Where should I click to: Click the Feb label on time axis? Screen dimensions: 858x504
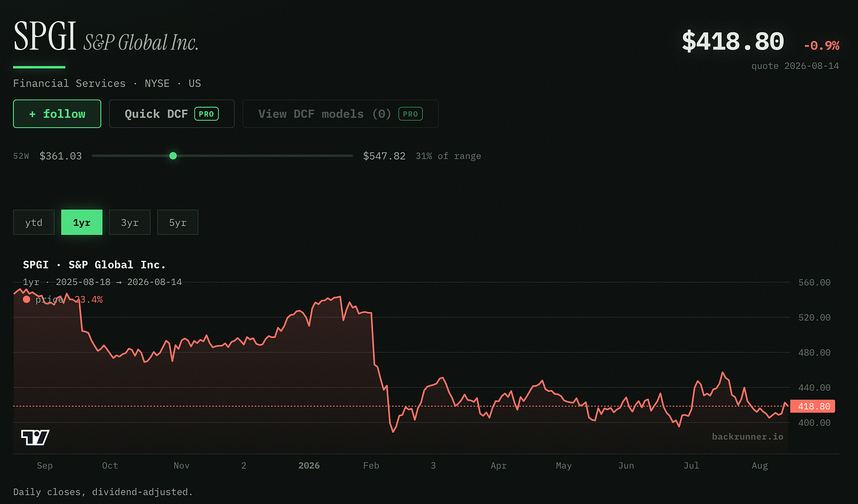371,465
